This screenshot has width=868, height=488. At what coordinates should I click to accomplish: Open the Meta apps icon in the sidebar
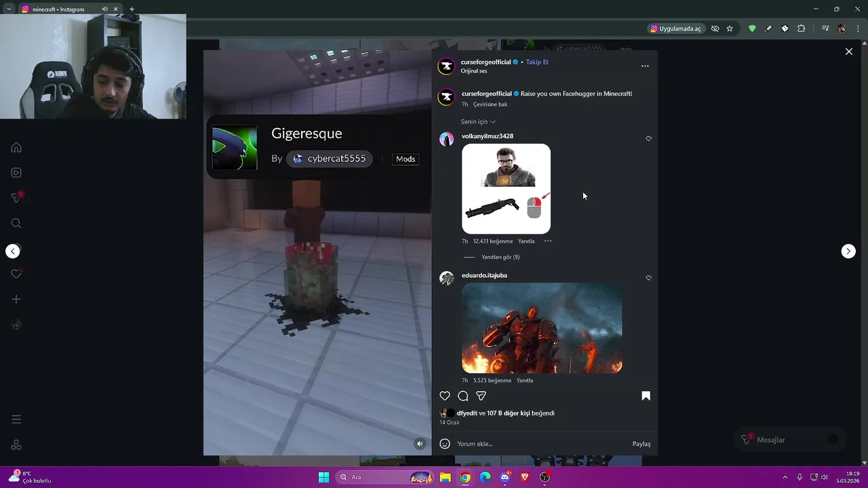tap(16, 445)
